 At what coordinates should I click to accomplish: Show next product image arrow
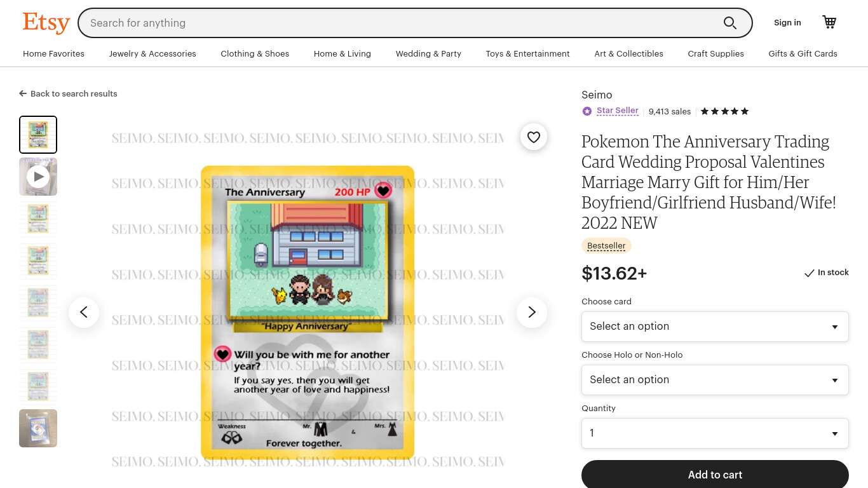[532, 312]
